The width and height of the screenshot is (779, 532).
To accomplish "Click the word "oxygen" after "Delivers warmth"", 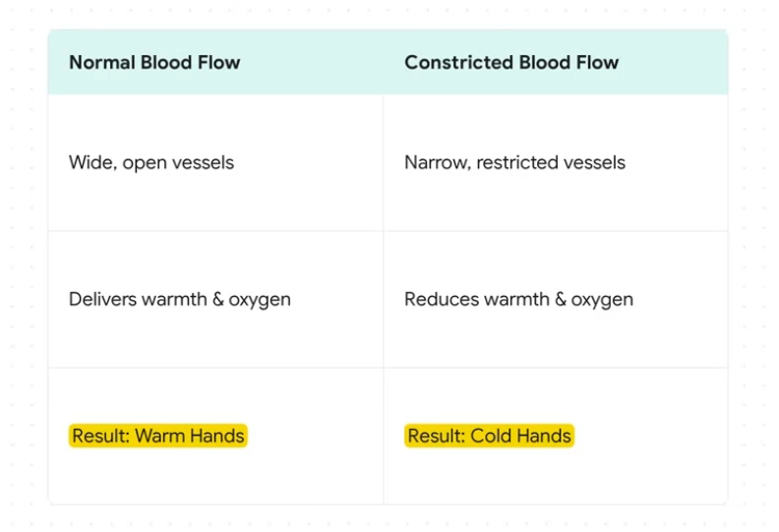I will (x=260, y=299).
